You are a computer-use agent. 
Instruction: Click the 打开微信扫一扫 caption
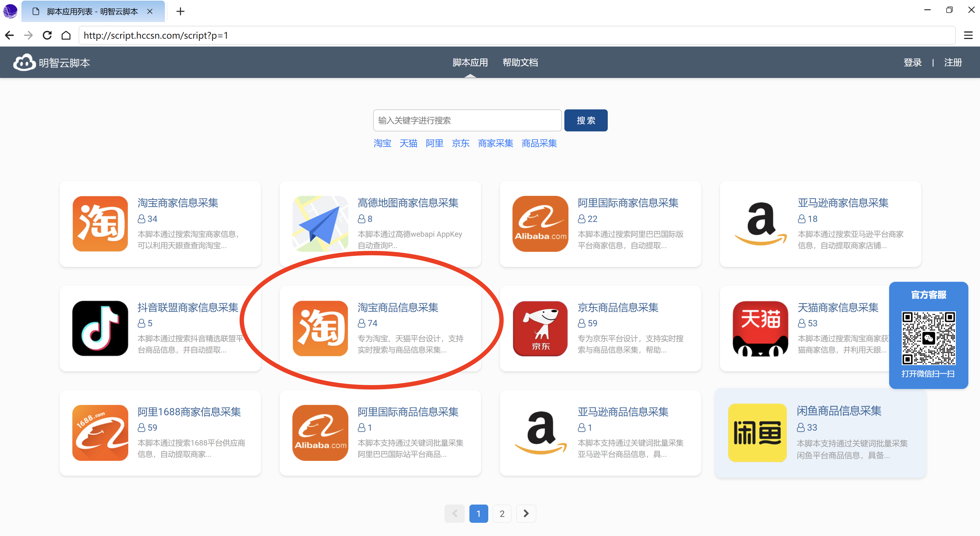point(928,374)
